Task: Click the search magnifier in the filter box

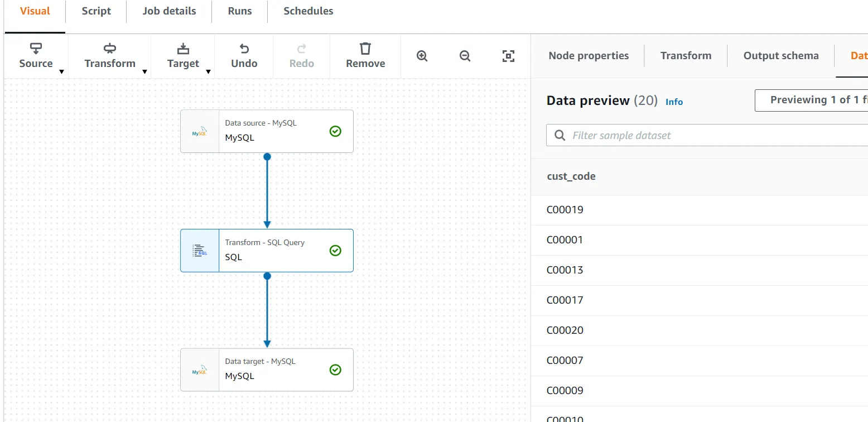Action: (x=560, y=136)
